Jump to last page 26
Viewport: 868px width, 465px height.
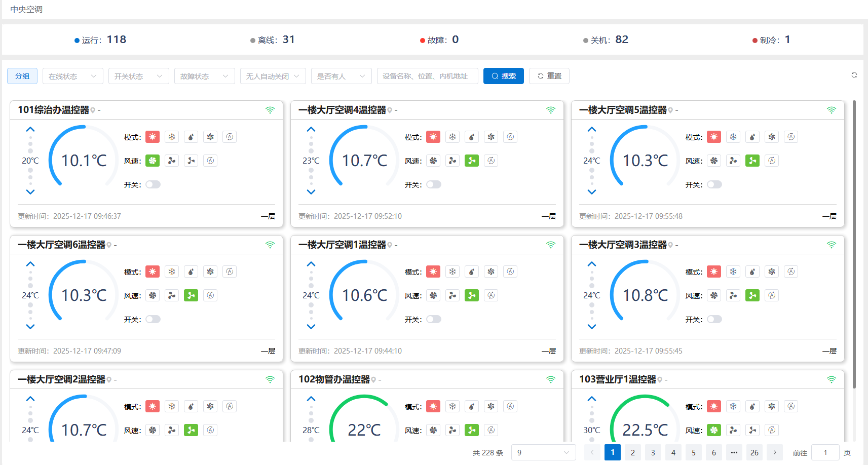[x=754, y=452]
